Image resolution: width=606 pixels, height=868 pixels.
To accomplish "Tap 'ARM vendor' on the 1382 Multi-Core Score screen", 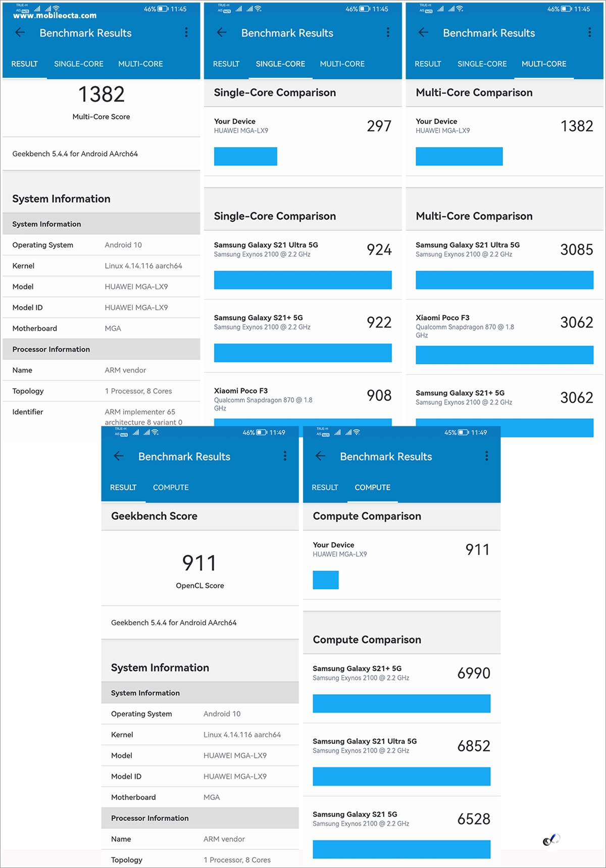I will point(125,370).
